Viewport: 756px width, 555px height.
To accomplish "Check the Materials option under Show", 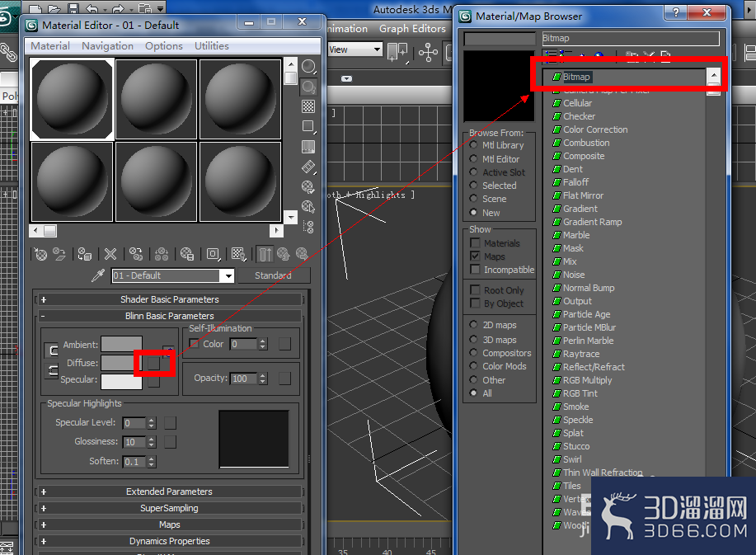I will [475, 243].
